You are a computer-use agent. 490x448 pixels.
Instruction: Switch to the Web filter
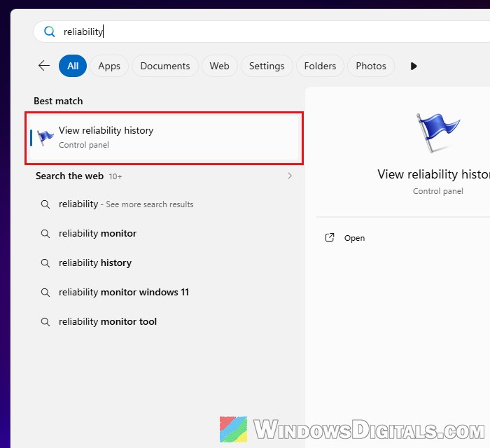219,66
